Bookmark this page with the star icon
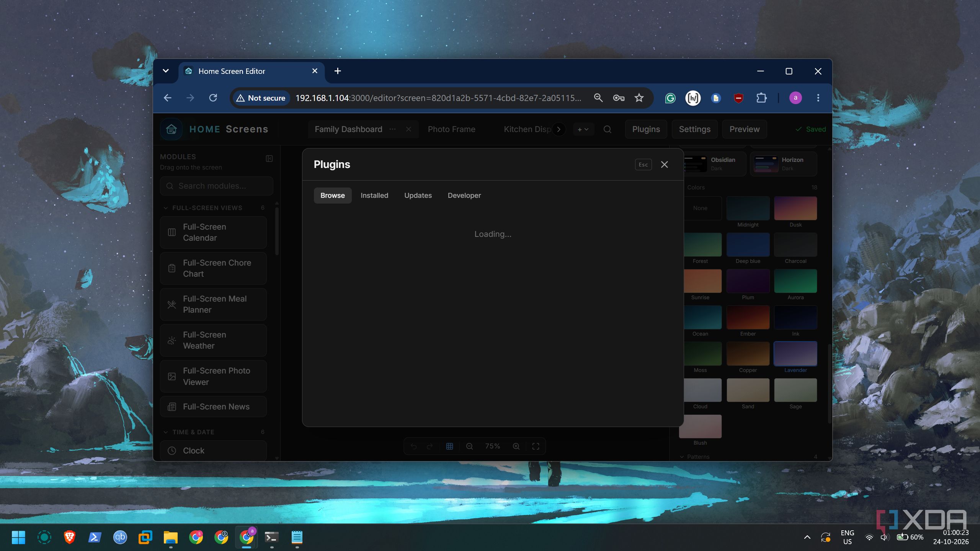Viewport: 980px width, 551px height. click(639, 98)
